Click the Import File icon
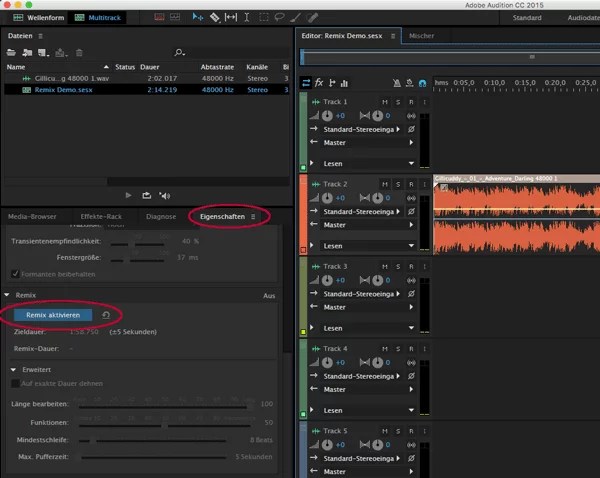 (x=27, y=52)
